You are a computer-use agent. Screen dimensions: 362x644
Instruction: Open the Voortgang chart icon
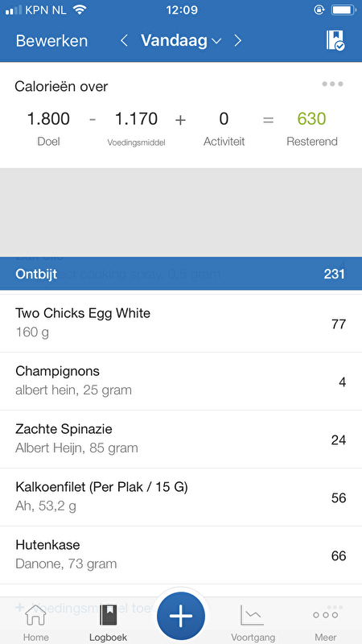pyautogui.click(x=253, y=615)
